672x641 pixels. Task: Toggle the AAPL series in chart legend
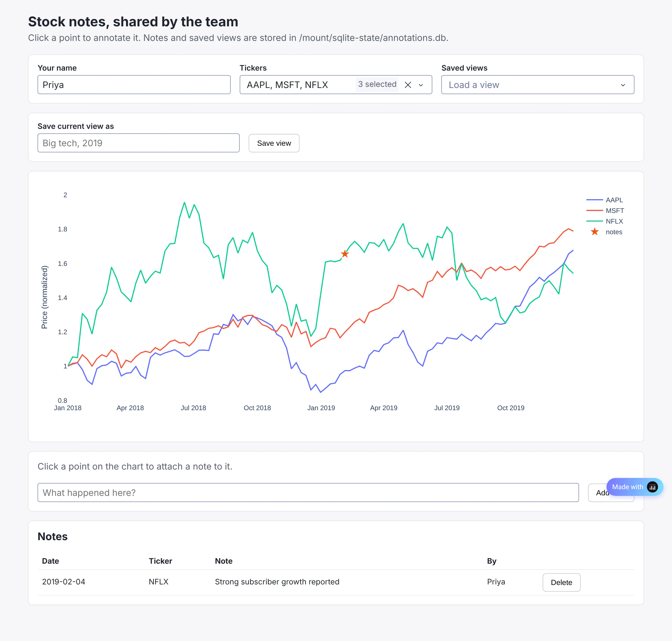(x=605, y=200)
